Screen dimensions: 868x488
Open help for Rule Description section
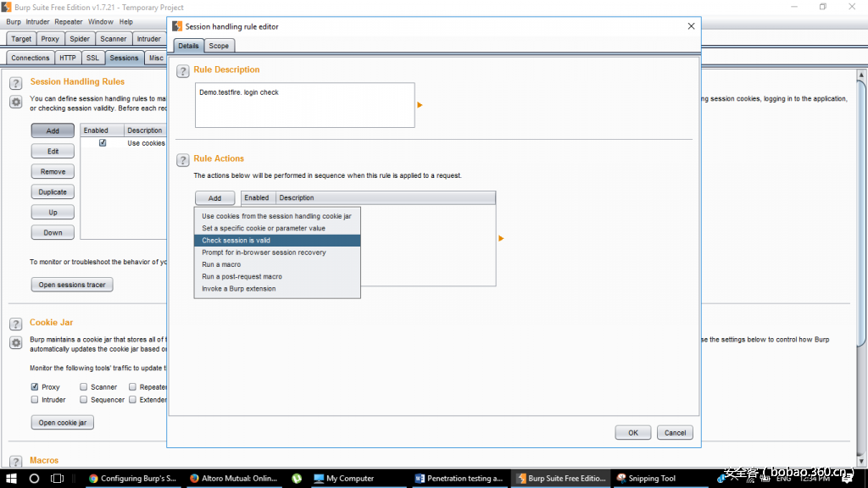tap(183, 71)
